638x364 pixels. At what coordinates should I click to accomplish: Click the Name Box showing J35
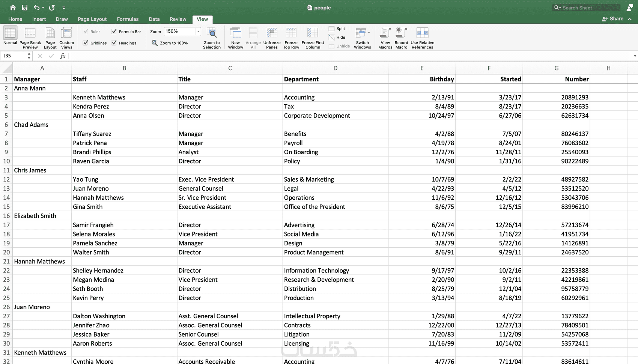pos(14,56)
